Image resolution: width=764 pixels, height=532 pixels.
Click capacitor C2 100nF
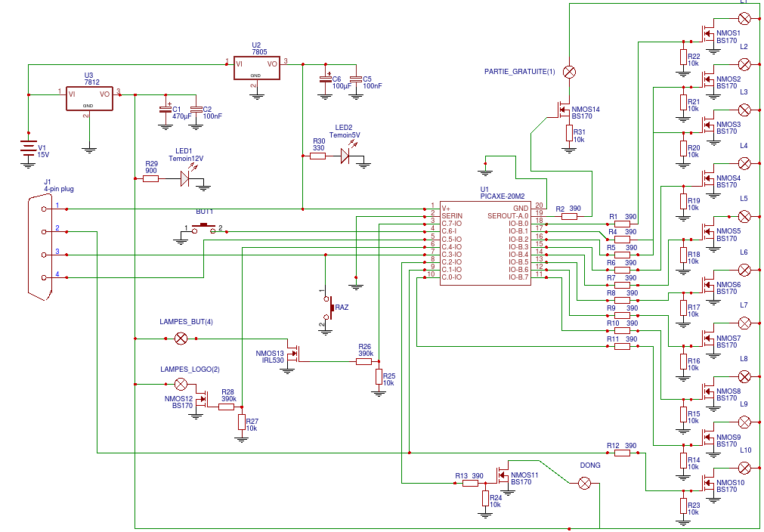click(x=196, y=110)
